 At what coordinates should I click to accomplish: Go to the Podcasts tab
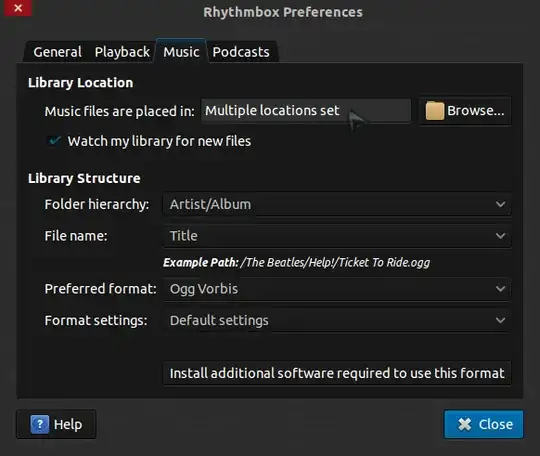pyautogui.click(x=241, y=52)
